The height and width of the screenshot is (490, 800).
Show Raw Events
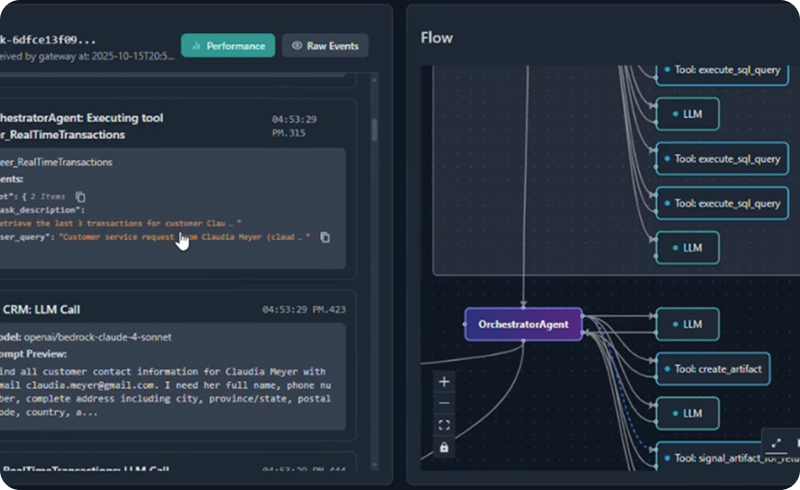coord(325,45)
